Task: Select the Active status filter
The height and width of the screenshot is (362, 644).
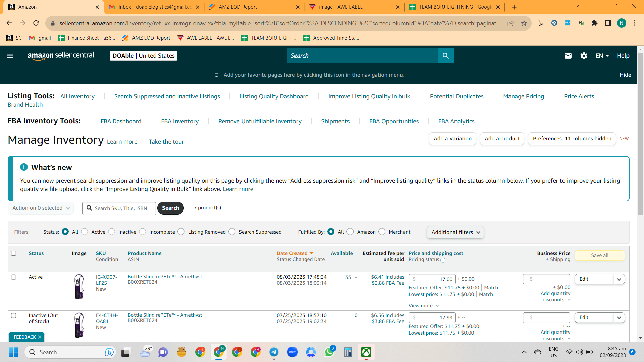Action: tap(85, 232)
